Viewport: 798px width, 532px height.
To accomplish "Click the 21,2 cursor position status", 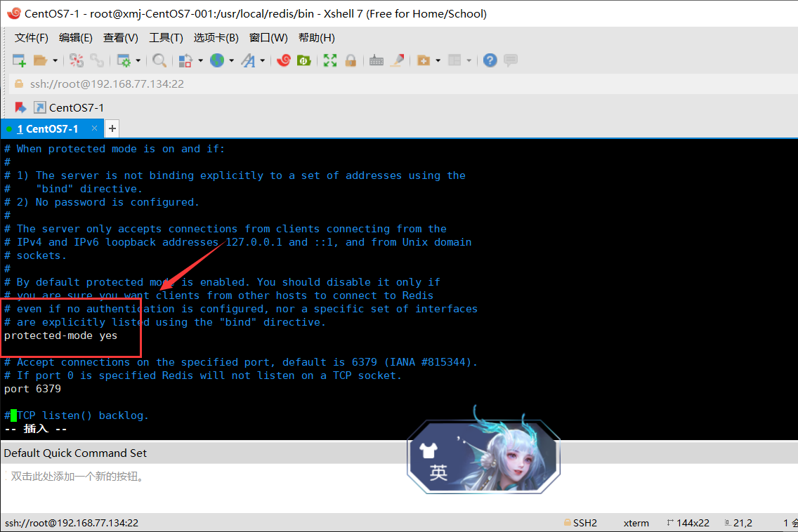I will (x=738, y=523).
